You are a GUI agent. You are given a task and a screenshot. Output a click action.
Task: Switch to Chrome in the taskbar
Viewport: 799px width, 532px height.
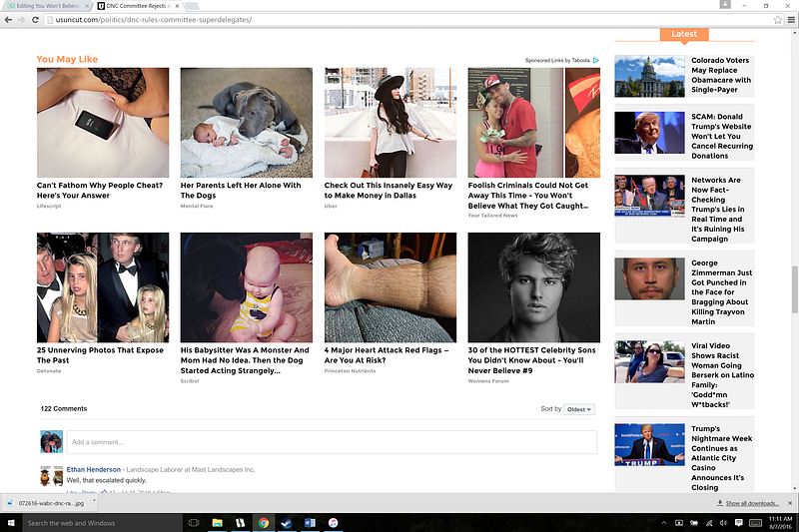[x=264, y=523]
